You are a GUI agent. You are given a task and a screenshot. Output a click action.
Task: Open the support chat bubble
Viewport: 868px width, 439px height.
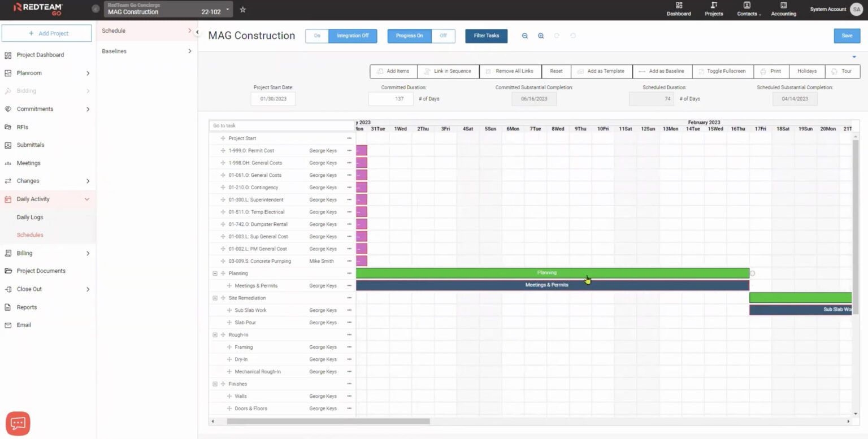click(18, 423)
